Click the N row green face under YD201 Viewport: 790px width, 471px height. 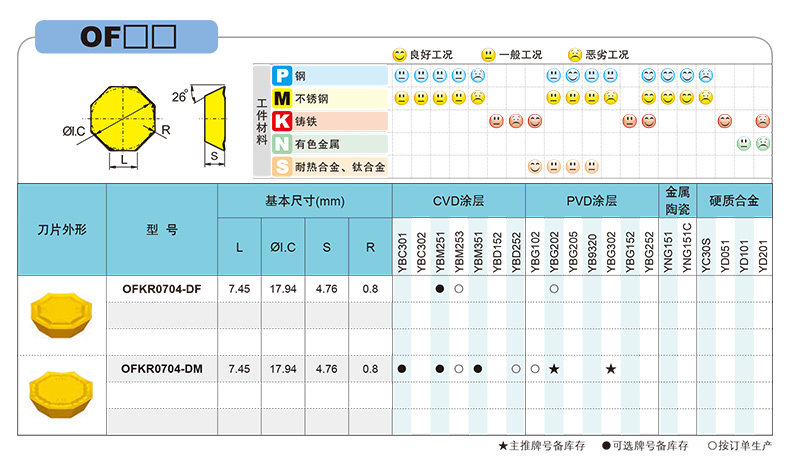coord(763,144)
